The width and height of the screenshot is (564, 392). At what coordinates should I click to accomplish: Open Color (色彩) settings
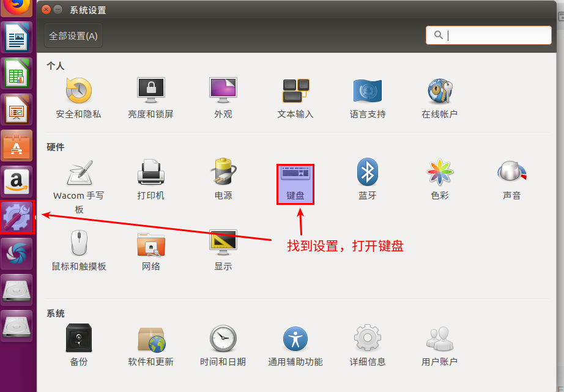click(440, 180)
